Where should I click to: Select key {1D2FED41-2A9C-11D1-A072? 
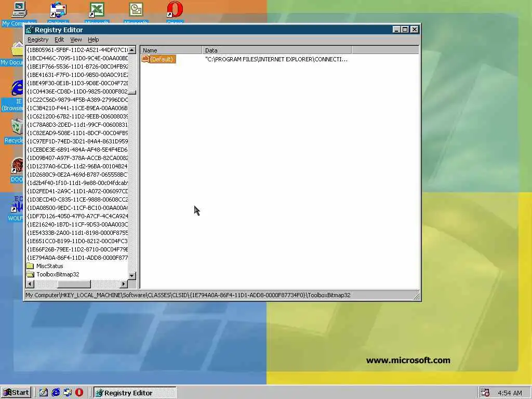coord(77,191)
